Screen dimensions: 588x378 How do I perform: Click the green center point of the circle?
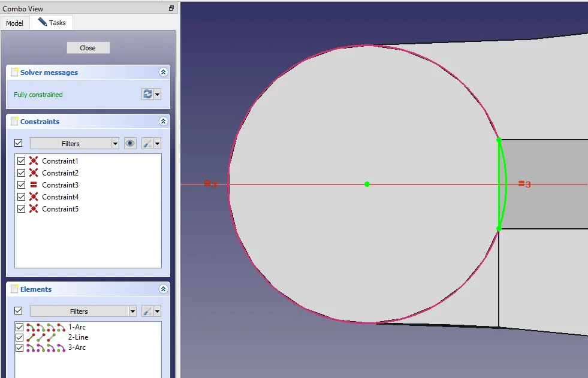367,184
